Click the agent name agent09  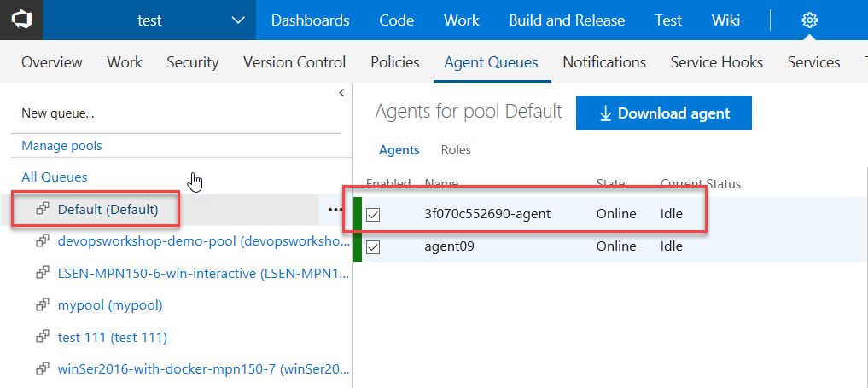(450, 246)
